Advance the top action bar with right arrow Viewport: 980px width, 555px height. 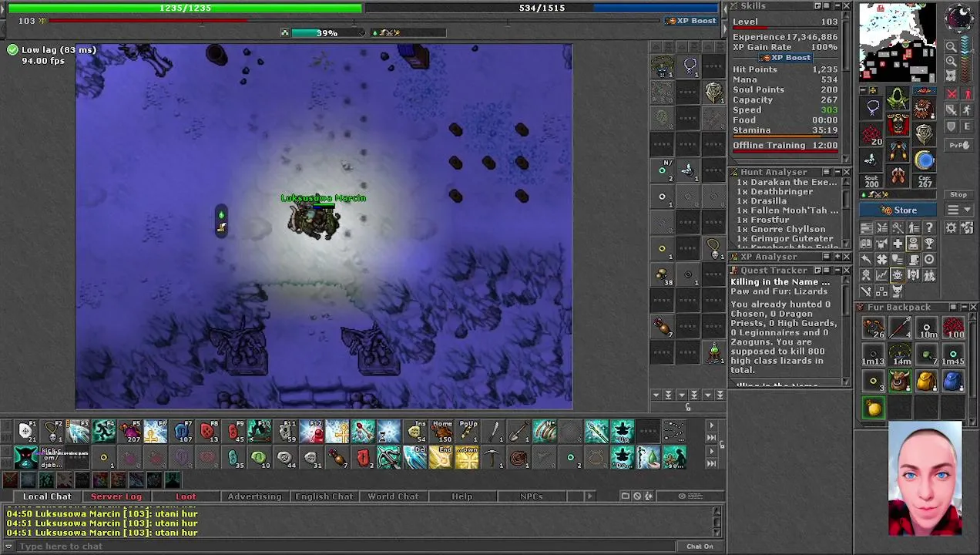(x=711, y=425)
